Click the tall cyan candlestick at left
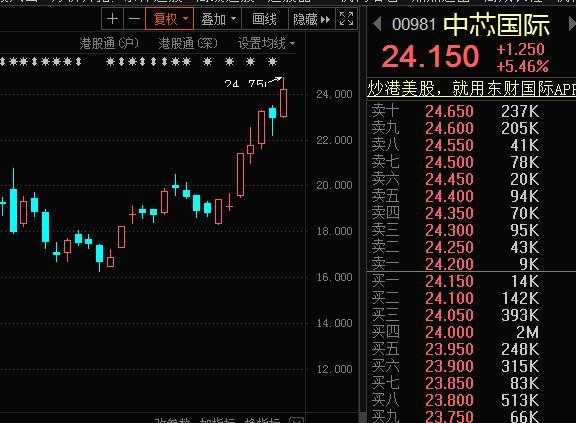The height and width of the screenshot is (423, 576). 13,210
